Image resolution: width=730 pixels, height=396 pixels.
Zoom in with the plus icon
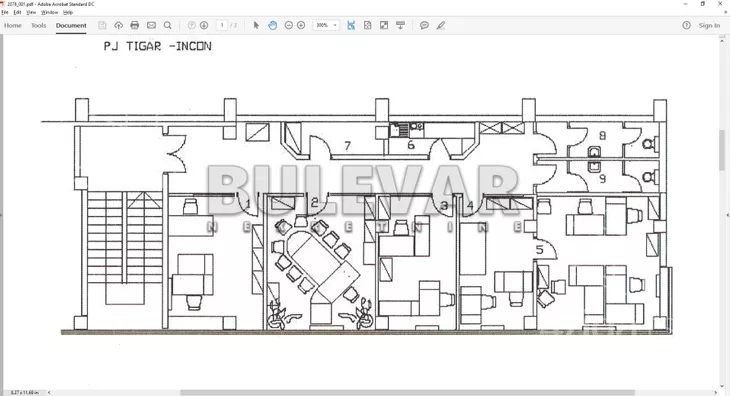(301, 25)
